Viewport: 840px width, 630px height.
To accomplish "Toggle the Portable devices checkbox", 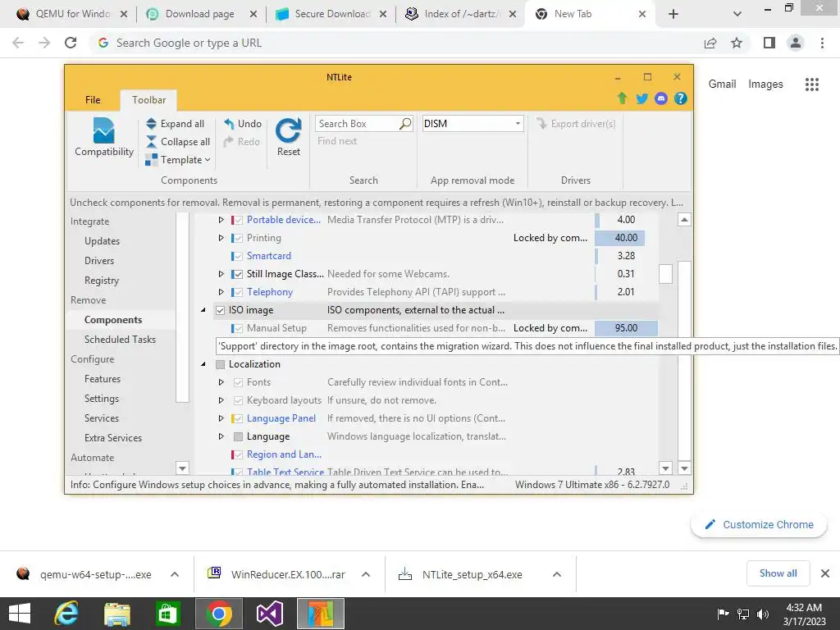I will pyautogui.click(x=239, y=220).
